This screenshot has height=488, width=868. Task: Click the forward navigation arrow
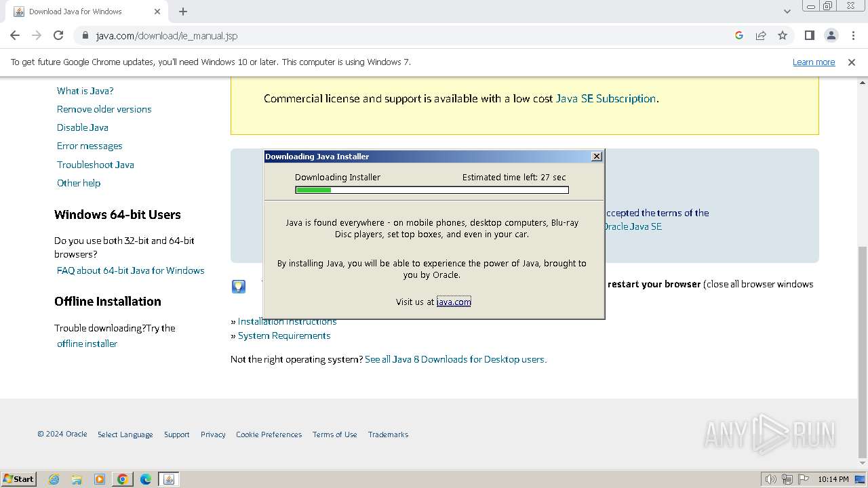[37, 35]
